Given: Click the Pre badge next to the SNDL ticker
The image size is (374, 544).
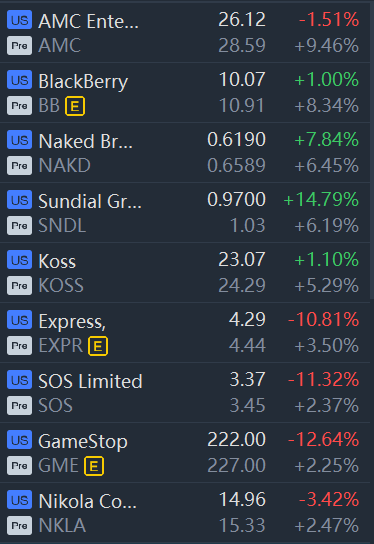Looking at the screenshot, I should point(19,226).
